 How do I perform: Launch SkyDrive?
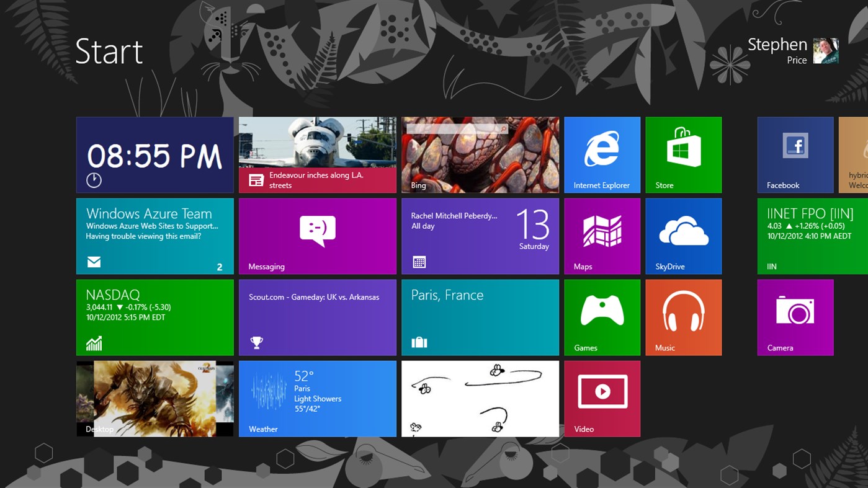tap(683, 236)
